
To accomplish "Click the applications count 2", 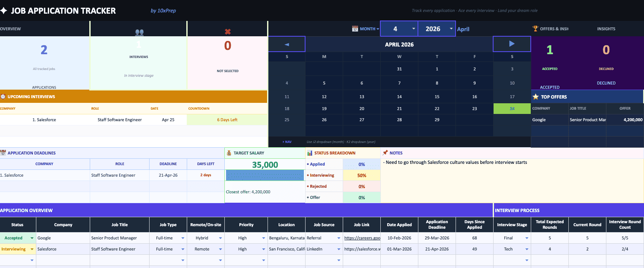I will [x=44, y=50].
